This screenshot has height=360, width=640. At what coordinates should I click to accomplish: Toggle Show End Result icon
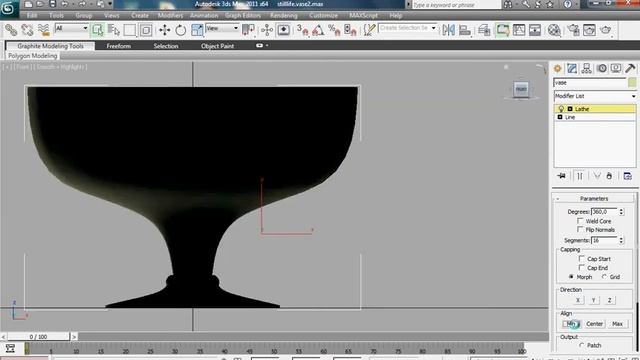click(580, 176)
